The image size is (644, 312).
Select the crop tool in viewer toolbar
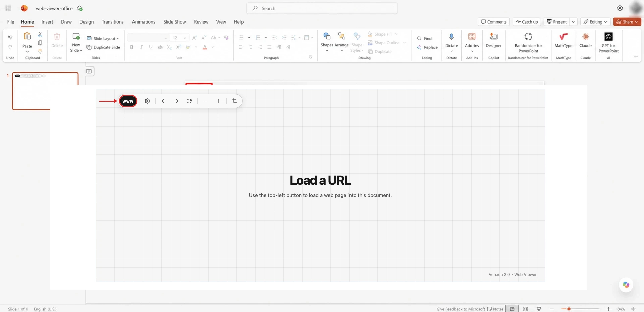(x=235, y=101)
